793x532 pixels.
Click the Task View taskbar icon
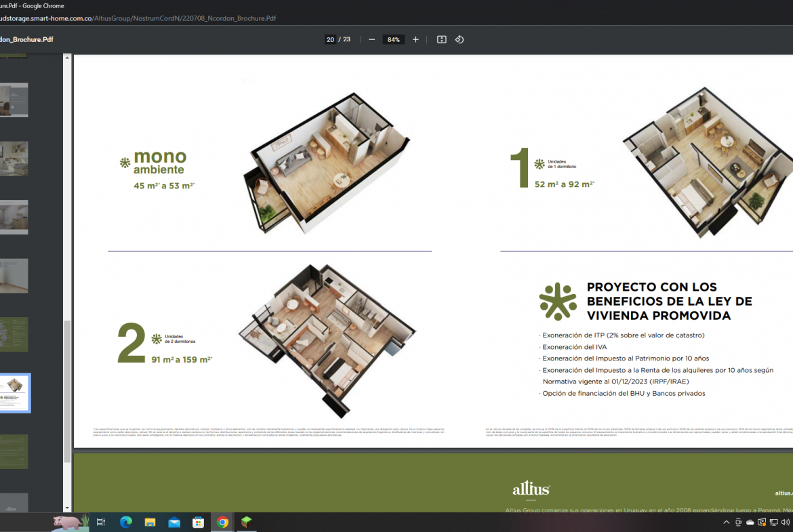tap(101, 522)
